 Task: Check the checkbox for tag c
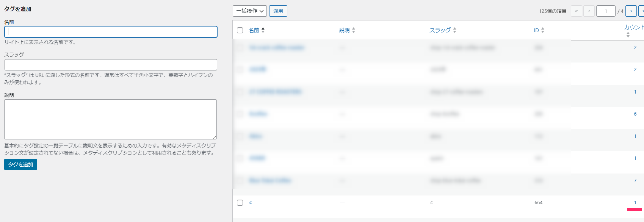(240, 203)
